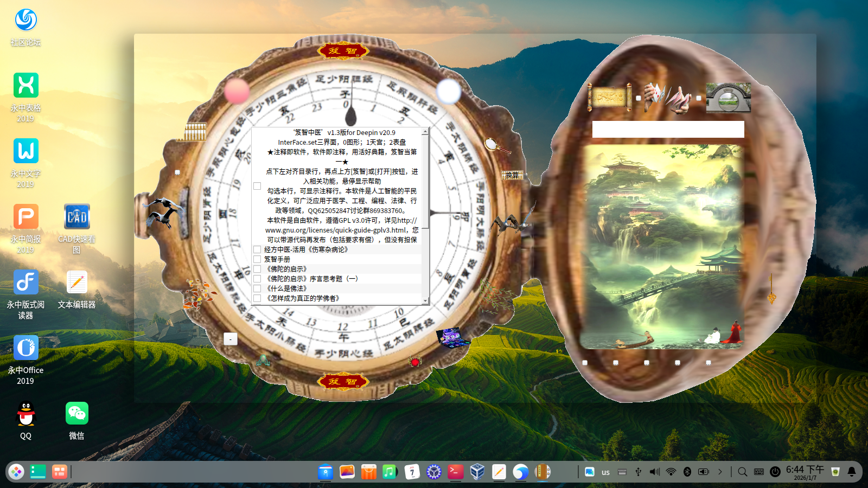This screenshot has height=488, width=868.
Task: Open the terminal icon in the dock
Action: [x=456, y=472]
